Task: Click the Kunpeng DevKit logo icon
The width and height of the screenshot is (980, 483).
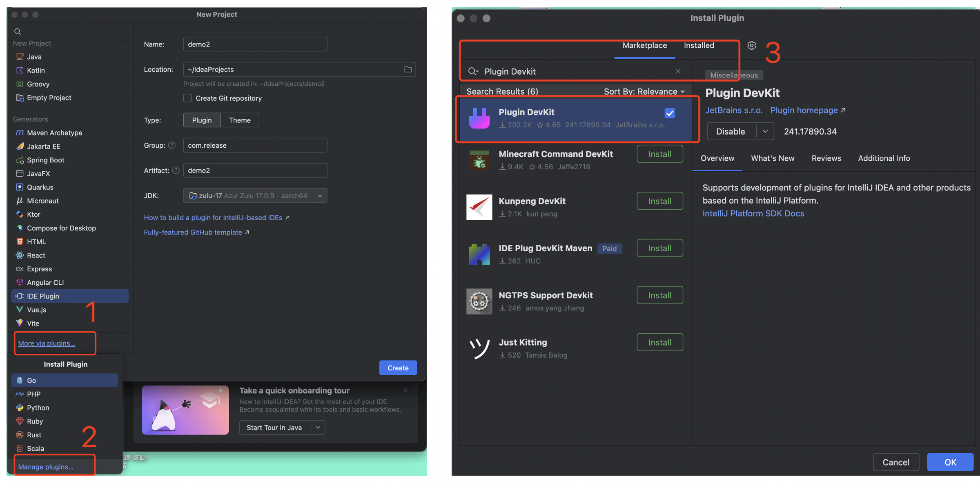Action: coord(479,207)
